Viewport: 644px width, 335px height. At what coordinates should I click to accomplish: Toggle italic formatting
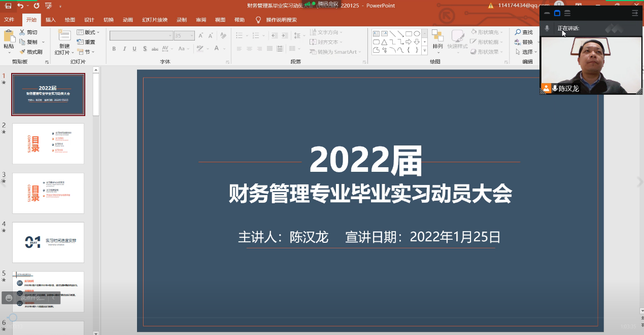click(124, 49)
